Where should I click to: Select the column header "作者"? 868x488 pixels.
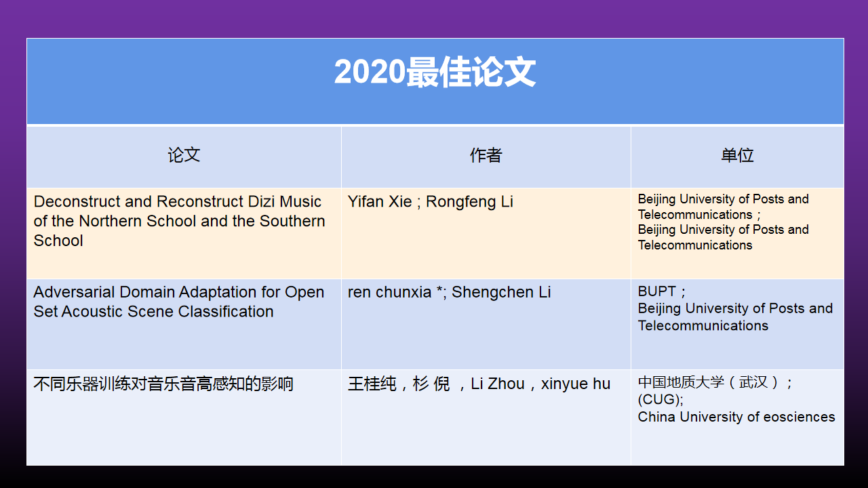(x=486, y=155)
